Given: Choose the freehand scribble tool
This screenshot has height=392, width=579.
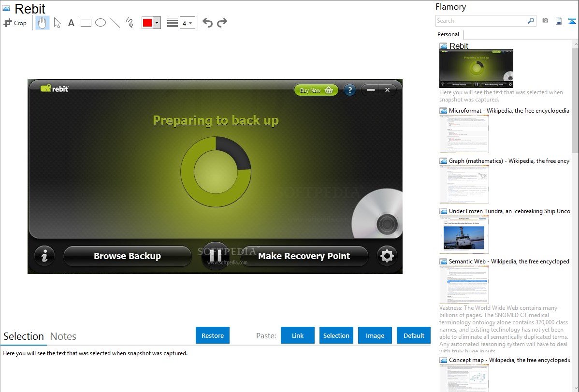Looking at the screenshot, I should [130, 23].
